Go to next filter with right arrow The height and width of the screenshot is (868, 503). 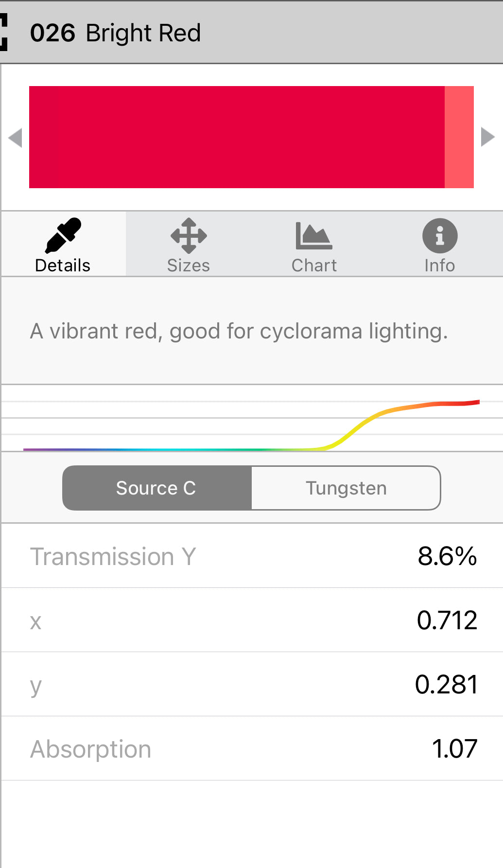click(x=487, y=137)
